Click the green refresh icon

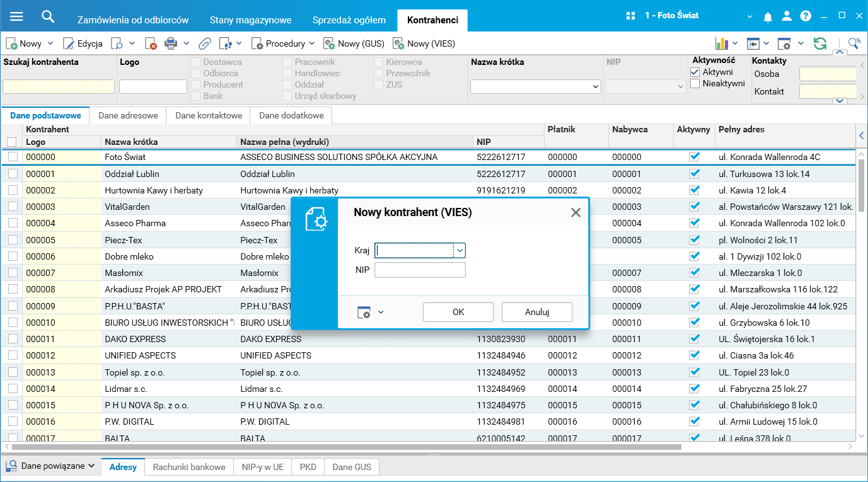[819, 43]
